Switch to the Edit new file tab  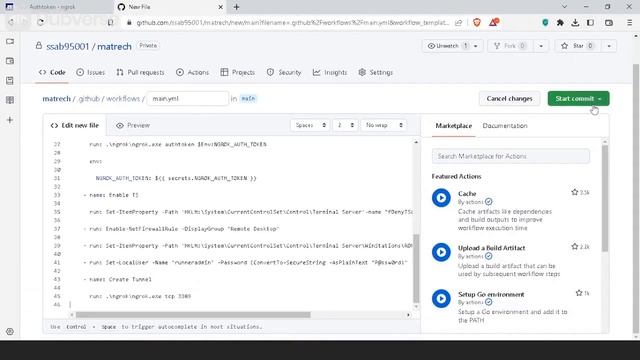pos(74,125)
